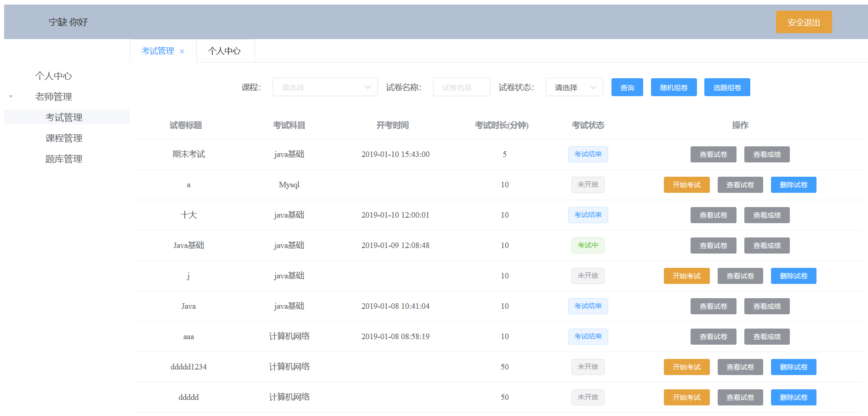
Task: Select 题库管理 in the sidebar
Action: click(63, 159)
